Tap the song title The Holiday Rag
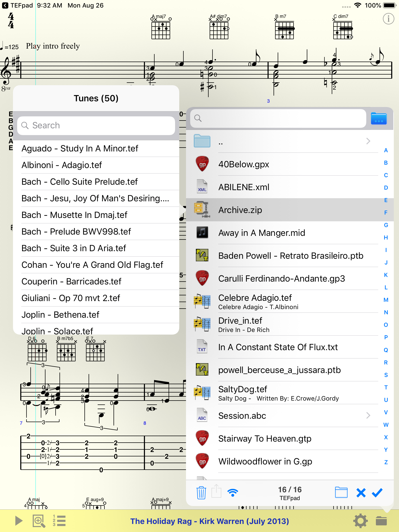399x532 pixels. pos(210,521)
